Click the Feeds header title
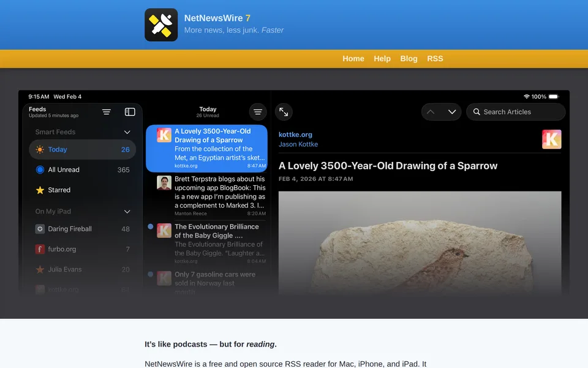The image size is (588, 368). tap(37, 109)
